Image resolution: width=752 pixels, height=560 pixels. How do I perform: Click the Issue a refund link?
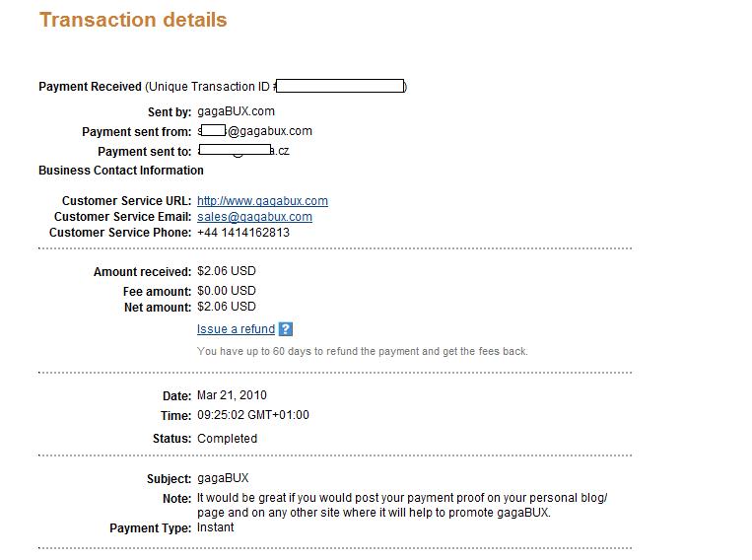pos(236,329)
